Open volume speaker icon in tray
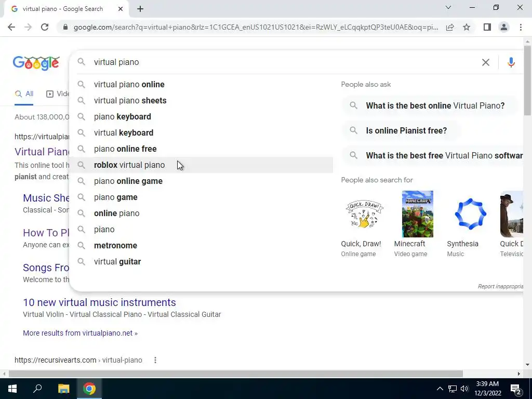 464,389
